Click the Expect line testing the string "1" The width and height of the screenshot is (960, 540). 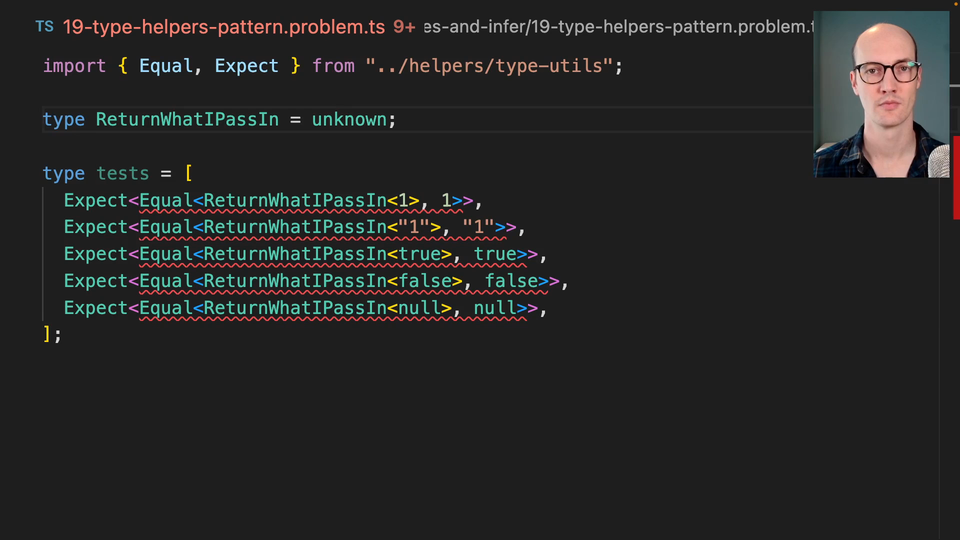294,228
